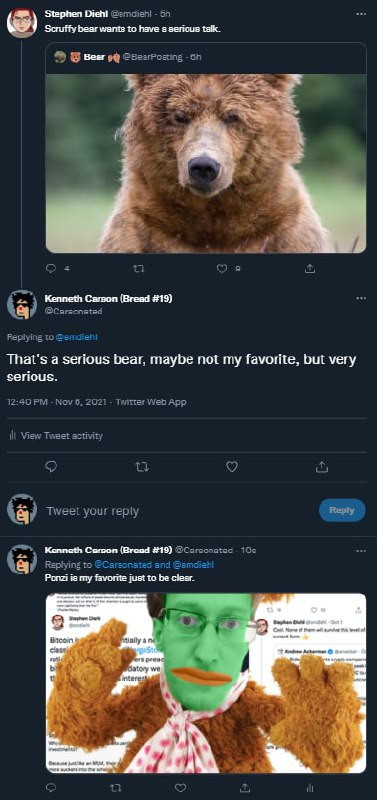377x800 pixels.
Task: Open more options on the Ponzi tweet
Action: coord(361,551)
